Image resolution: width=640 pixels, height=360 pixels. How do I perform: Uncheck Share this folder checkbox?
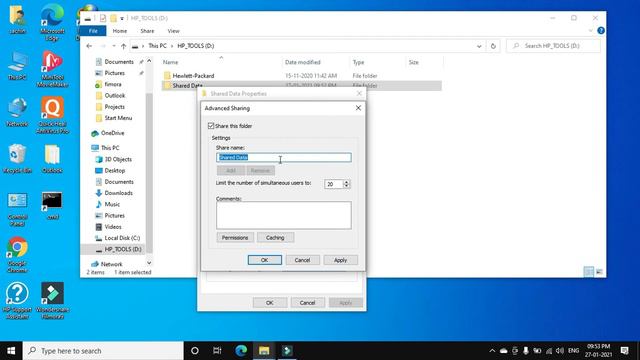click(x=211, y=126)
